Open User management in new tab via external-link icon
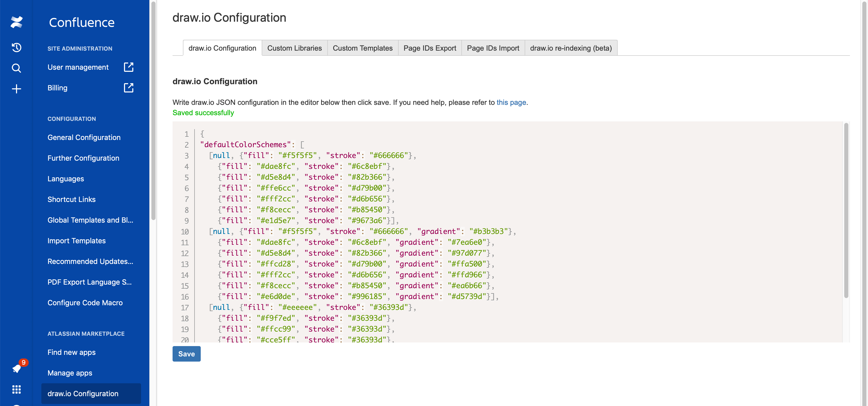868x406 pixels. click(129, 67)
